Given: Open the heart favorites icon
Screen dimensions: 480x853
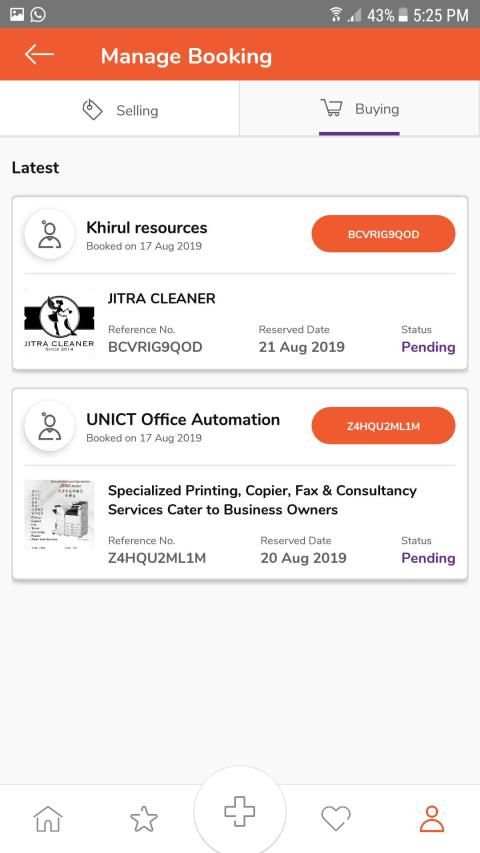Looking at the screenshot, I should 336,819.
